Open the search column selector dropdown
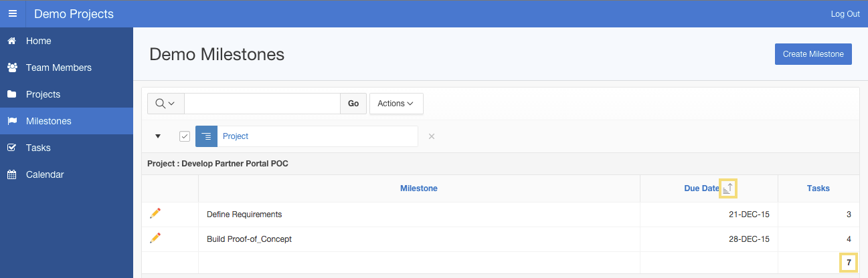868x278 pixels. tap(165, 104)
